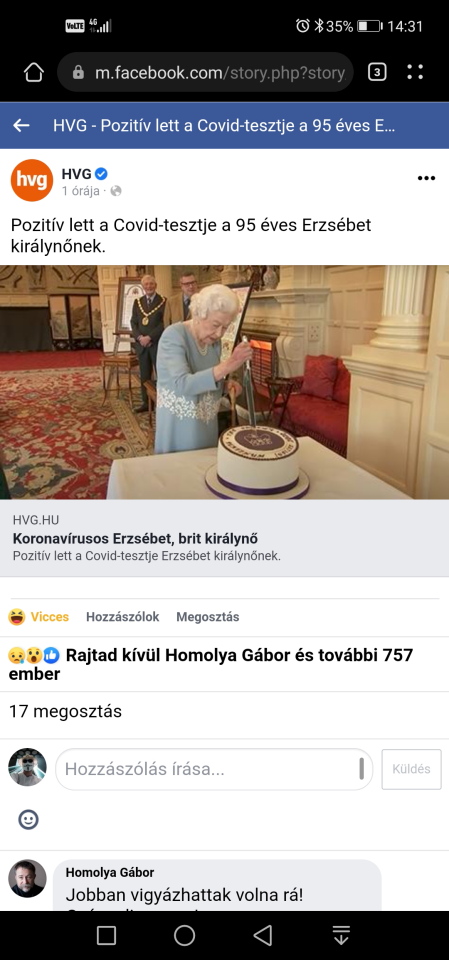Tap Megosztás to share the post
Screen dimensions: 449x960
coord(208,617)
